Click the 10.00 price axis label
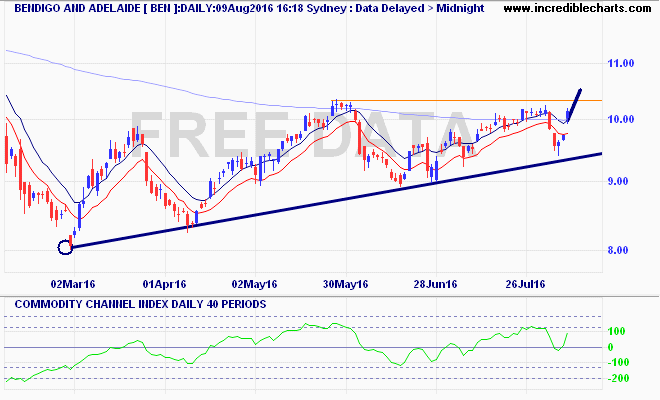The height and width of the screenshot is (400, 660). pyautogui.click(x=623, y=119)
